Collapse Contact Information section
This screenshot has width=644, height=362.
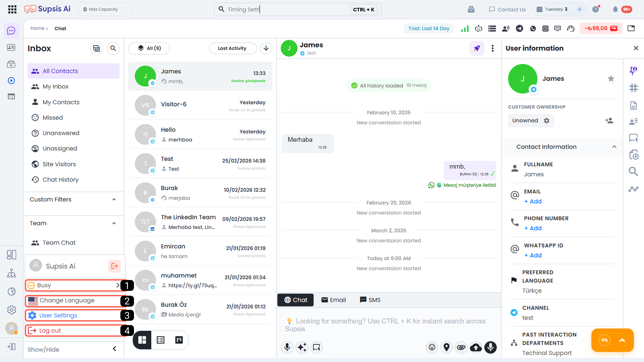[614, 147]
